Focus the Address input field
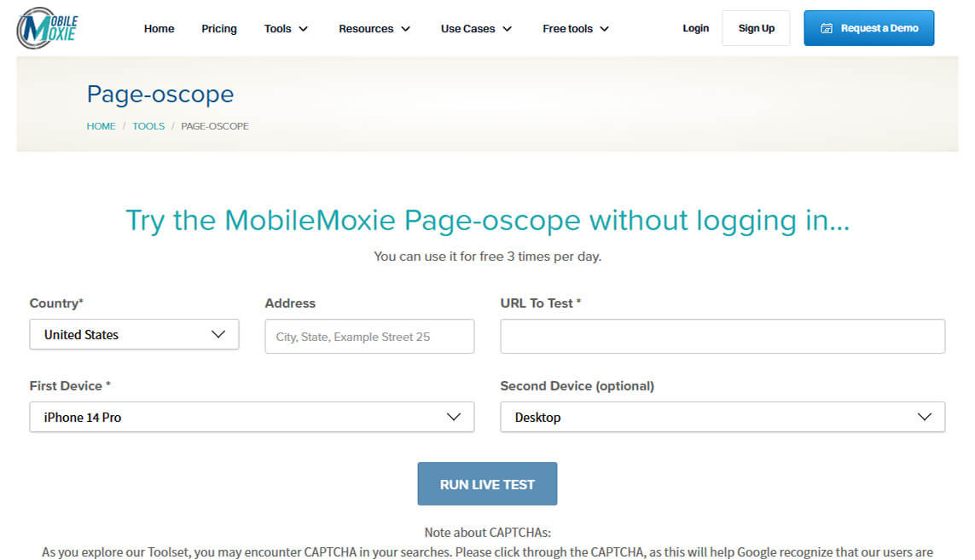 pos(369,336)
